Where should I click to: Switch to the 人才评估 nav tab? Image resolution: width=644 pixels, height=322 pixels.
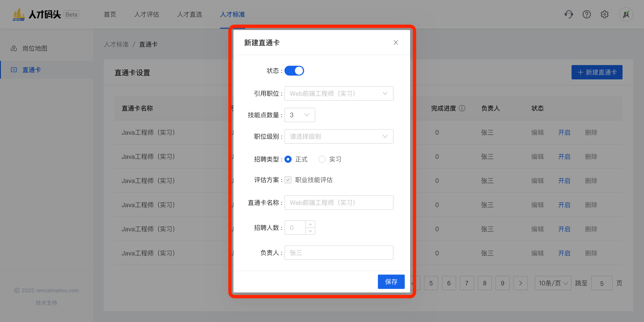tap(146, 14)
